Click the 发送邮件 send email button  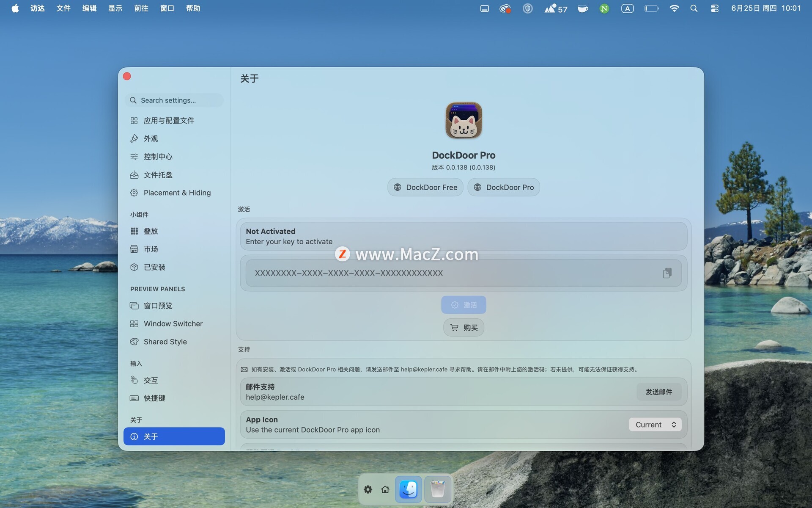(x=659, y=392)
